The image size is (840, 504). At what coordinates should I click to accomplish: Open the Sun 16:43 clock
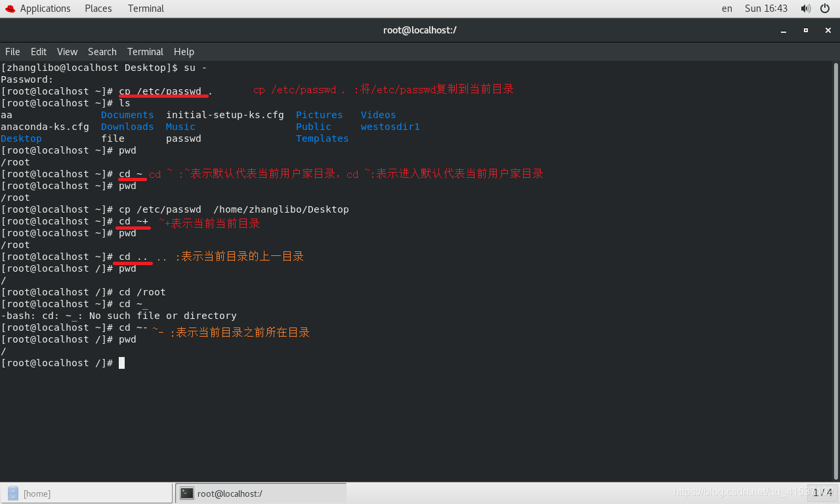click(766, 9)
